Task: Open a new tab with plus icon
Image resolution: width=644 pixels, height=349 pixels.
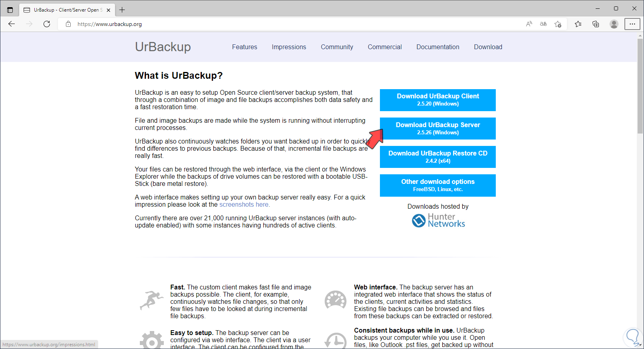Action: click(122, 10)
